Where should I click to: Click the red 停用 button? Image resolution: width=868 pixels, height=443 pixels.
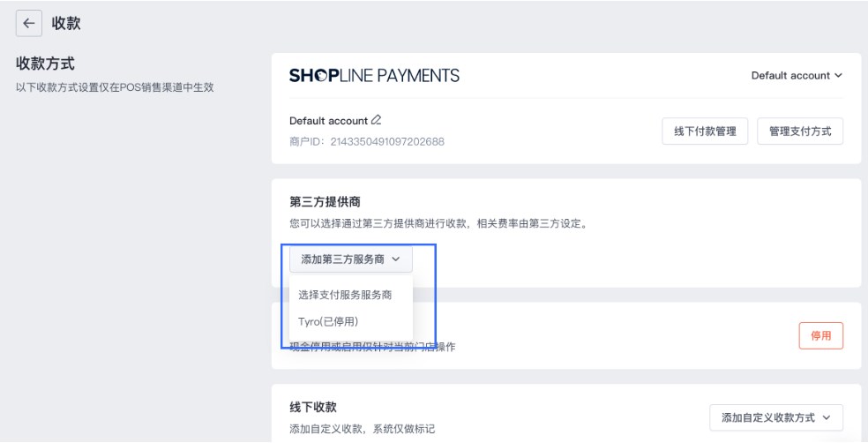pyautogui.click(x=820, y=335)
